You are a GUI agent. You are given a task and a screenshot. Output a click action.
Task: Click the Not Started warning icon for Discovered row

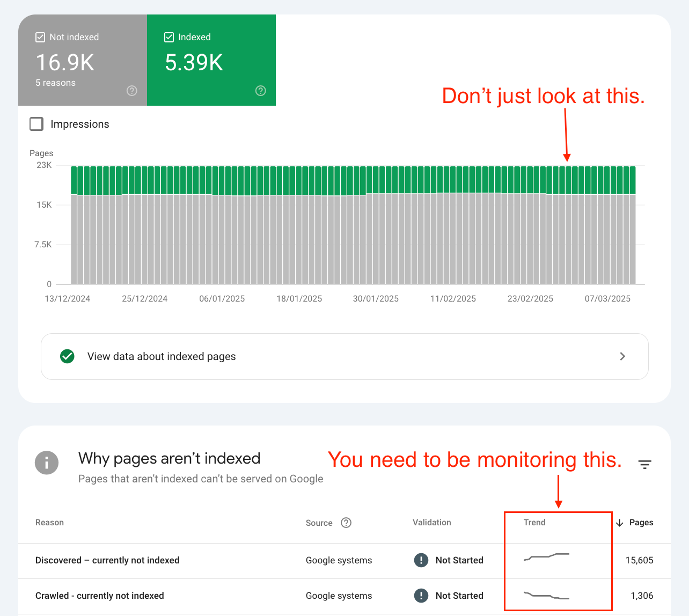coord(421,560)
